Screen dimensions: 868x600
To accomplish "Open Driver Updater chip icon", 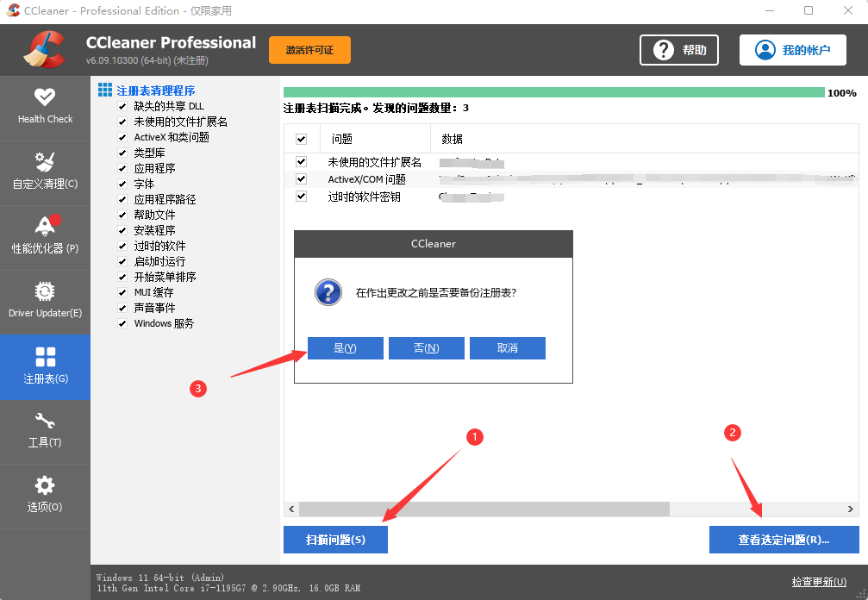I will click(x=44, y=291).
